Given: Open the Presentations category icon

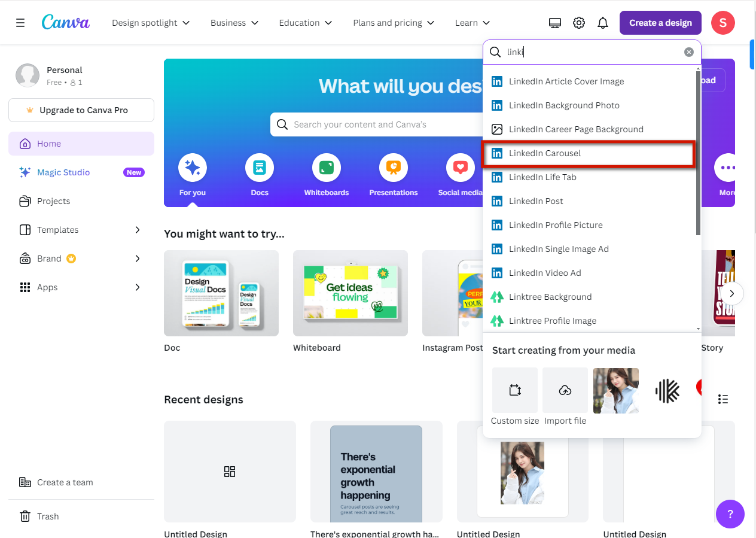Looking at the screenshot, I should pyautogui.click(x=394, y=168).
